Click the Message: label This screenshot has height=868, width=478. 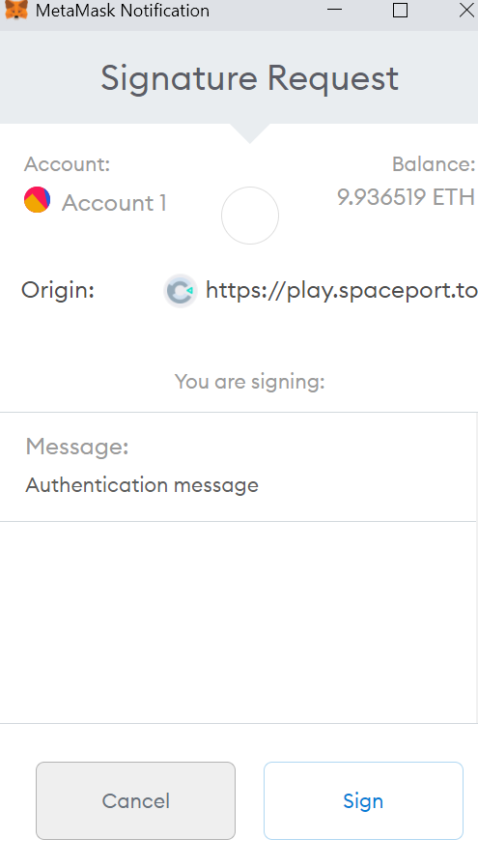coord(77,447)
